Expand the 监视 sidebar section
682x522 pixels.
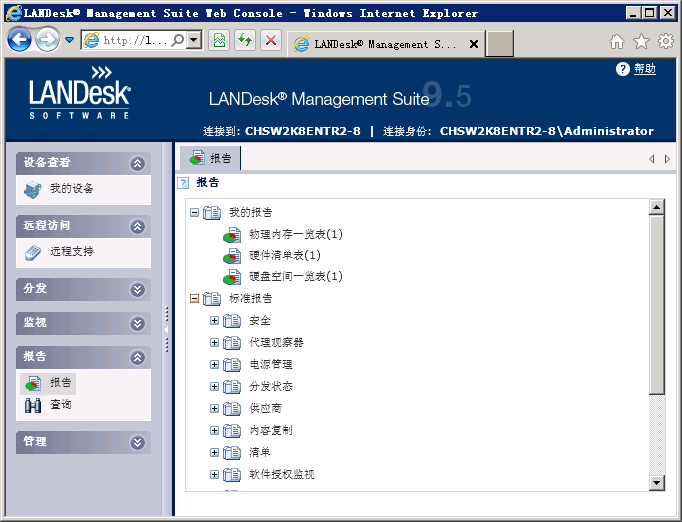pos(137,323)
